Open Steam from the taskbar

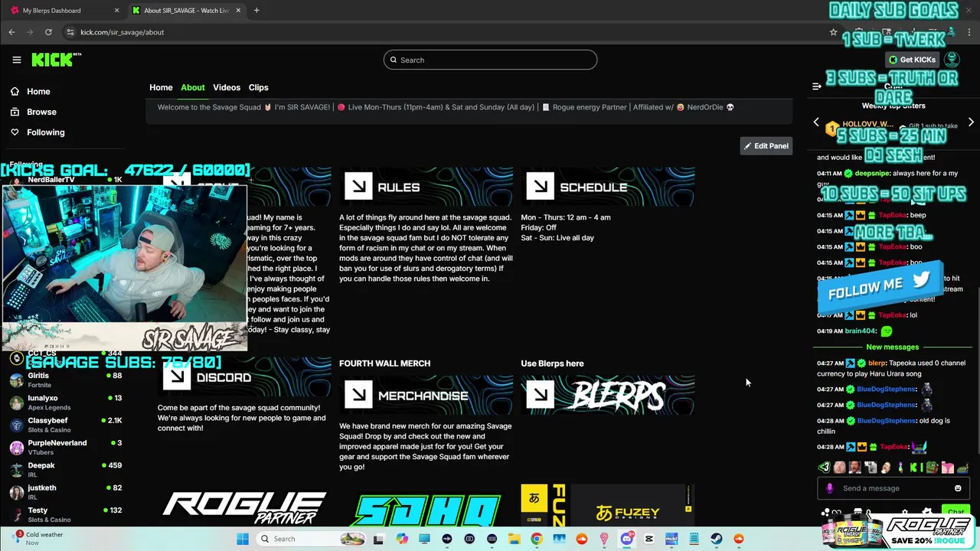pos(716,539)
